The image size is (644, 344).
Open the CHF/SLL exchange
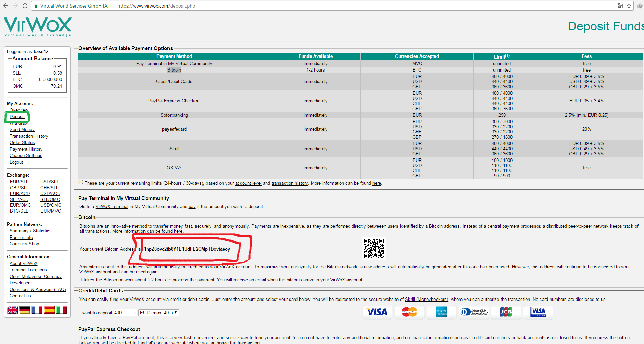coord(49,188)
